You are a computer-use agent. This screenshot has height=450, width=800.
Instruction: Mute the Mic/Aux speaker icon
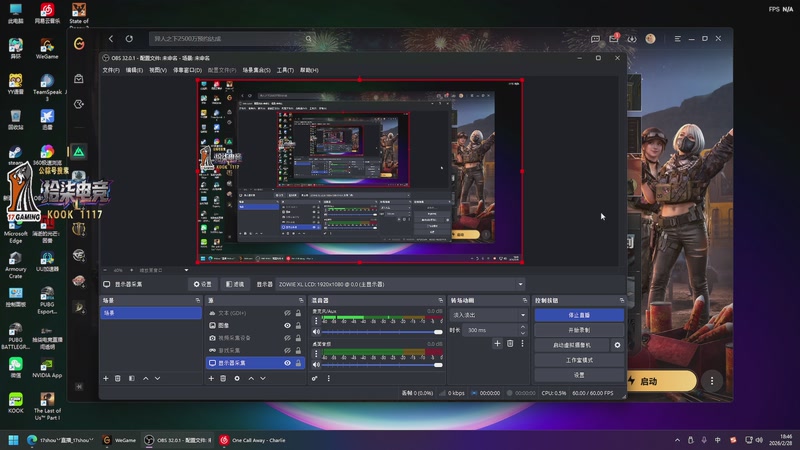coord(316,332)
